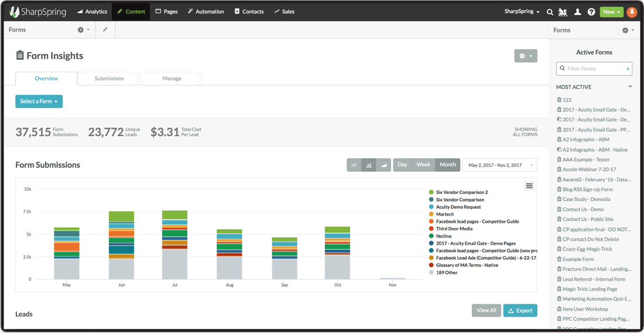Viewport: 644px width, 333px height.
Task: Toggle Netline series via legend color dot
Action: (431, 236)
